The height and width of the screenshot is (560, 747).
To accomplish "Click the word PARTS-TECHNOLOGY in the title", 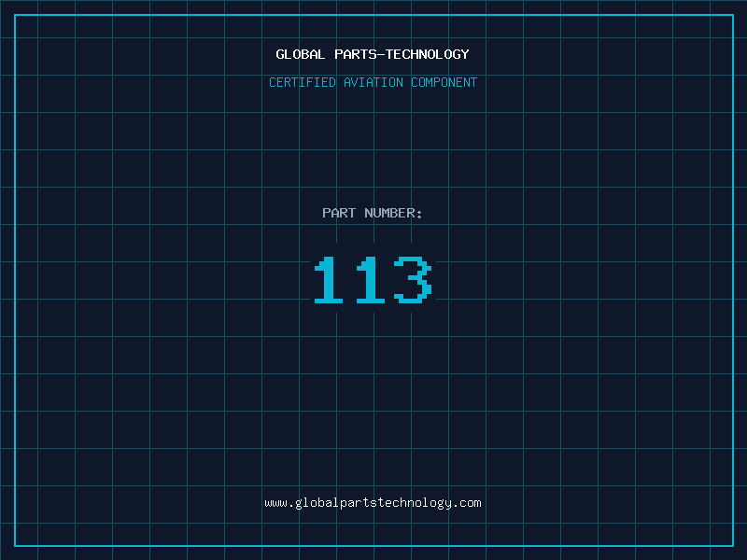I will (402, 54).
